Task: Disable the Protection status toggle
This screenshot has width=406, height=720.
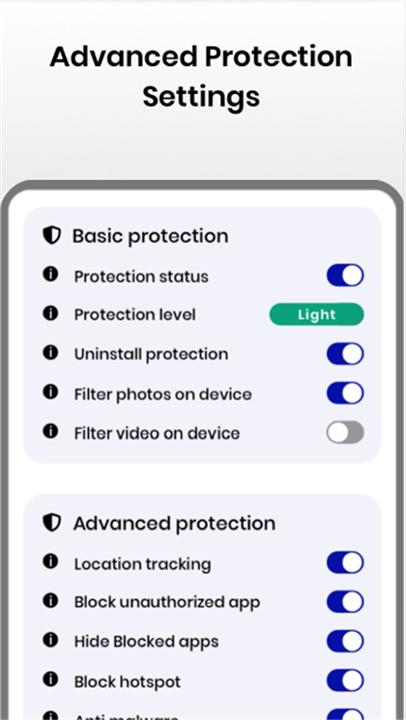Action: (345, 275)
